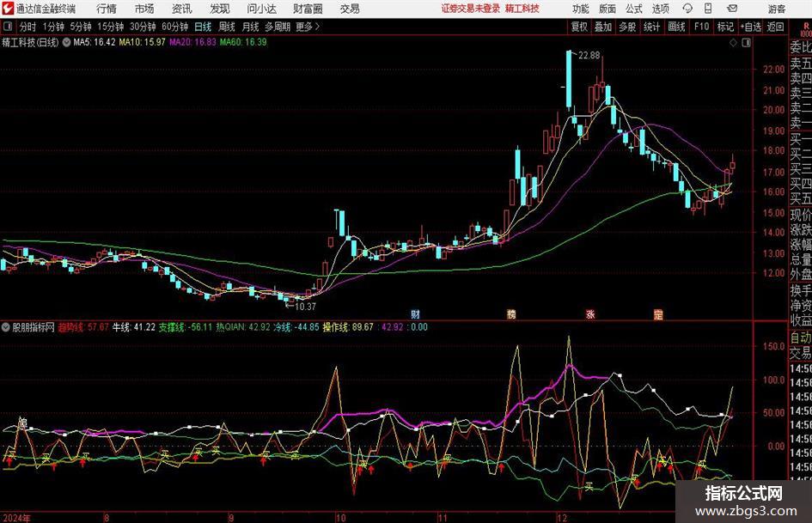Open the 功能 menu
This screenshot has width=812, height=523.
click(x=580, y=9)
